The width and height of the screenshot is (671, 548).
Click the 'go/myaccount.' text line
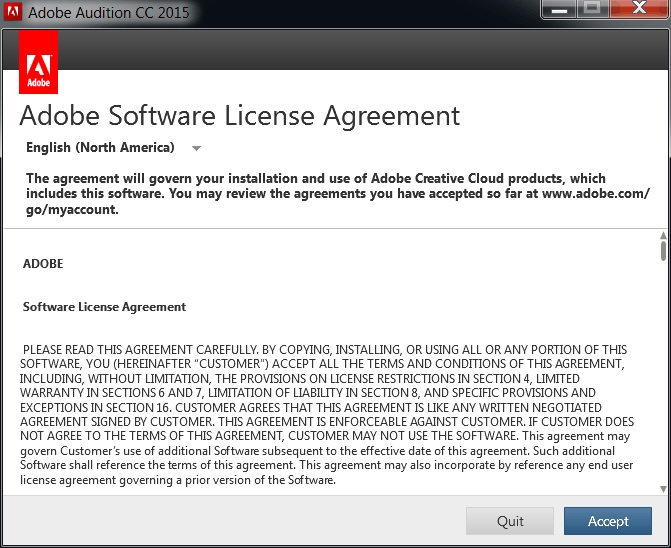point(72,210)
